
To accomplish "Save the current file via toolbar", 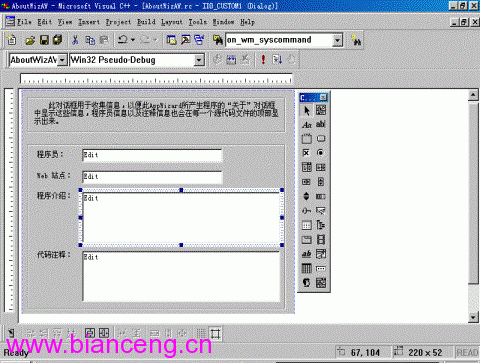I will point(44,40).
